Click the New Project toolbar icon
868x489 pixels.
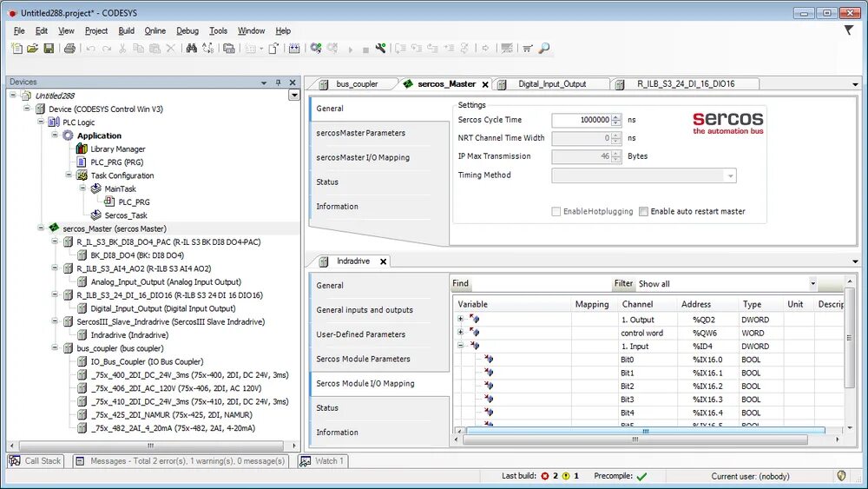17,49
